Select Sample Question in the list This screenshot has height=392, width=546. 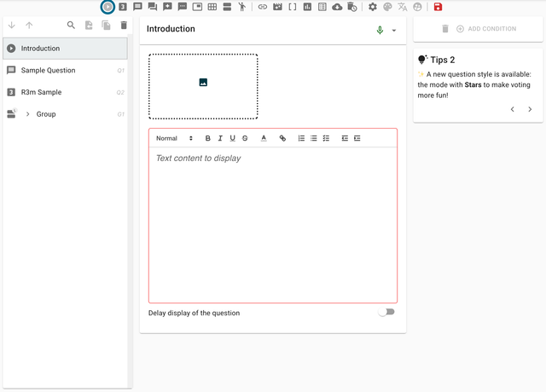tap(48, 71)
